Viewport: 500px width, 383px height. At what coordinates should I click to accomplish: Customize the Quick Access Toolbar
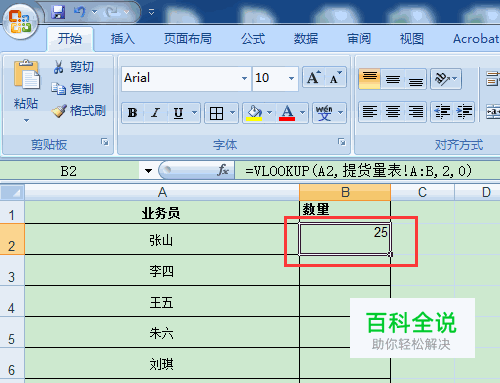(151, 12)
